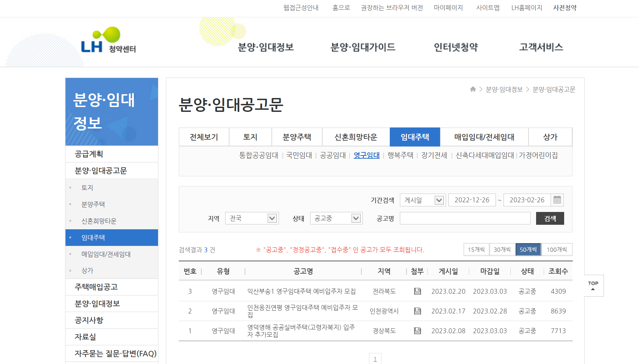This screenshot has height=364, width=639.
Task: Click the 공공임대 sub-filter
Action: point(333,155)
